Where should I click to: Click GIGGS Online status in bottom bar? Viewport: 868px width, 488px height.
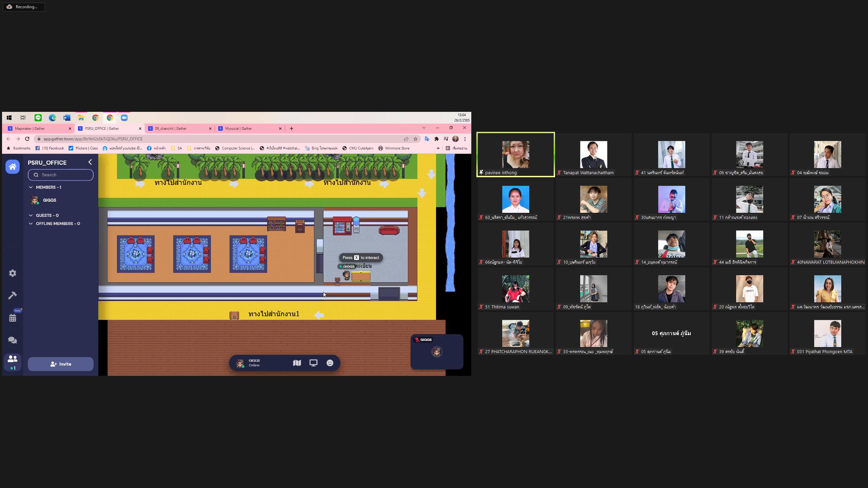tap(254, 363)
